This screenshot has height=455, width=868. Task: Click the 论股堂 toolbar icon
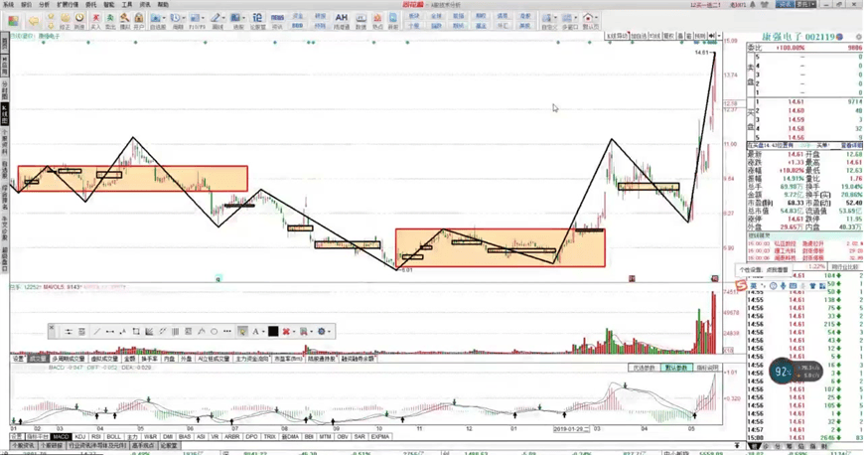[258, 21]
